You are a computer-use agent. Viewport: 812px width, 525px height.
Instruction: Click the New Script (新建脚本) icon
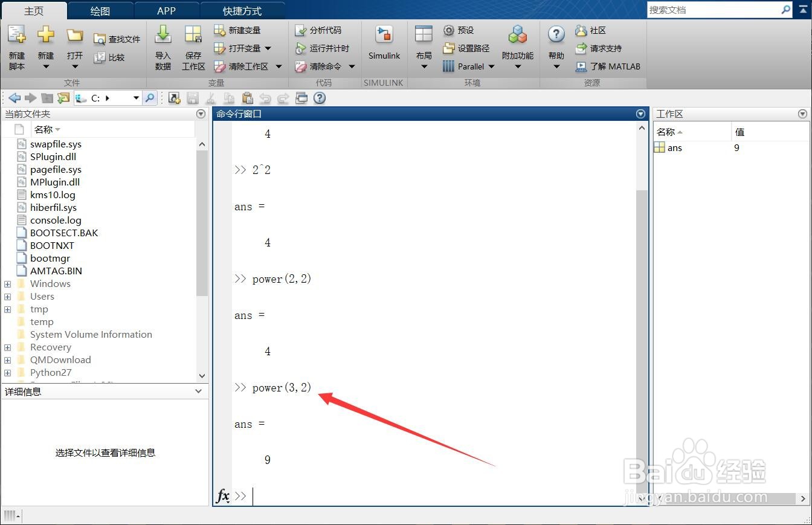pyautogui.click(x=17, y=35)
